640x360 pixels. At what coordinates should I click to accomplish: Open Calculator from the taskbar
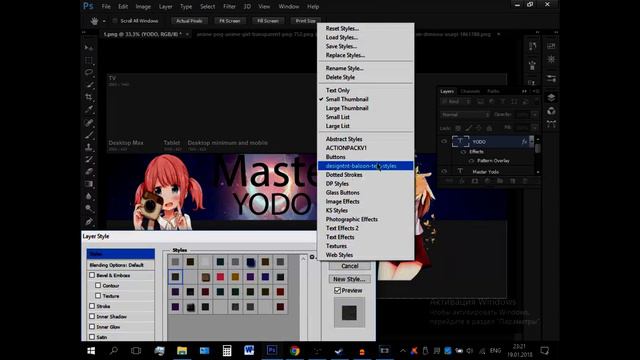[x=227, y=350]
